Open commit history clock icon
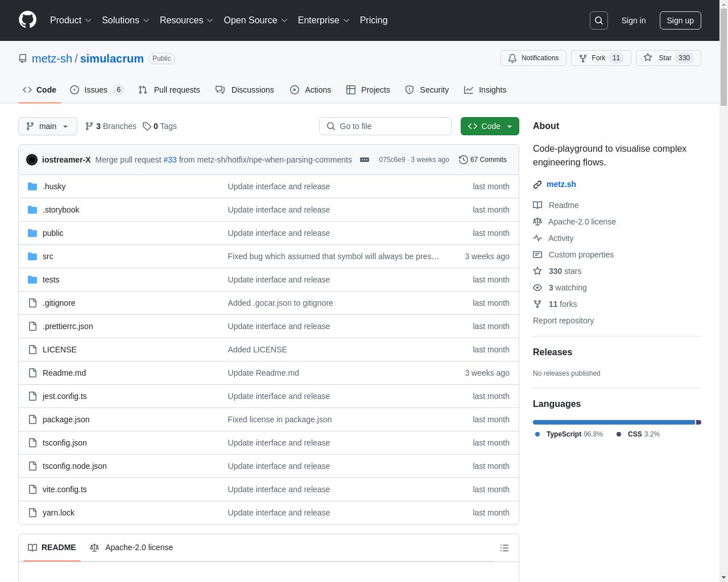The image size is (728, 582). (x=464, y=160)
